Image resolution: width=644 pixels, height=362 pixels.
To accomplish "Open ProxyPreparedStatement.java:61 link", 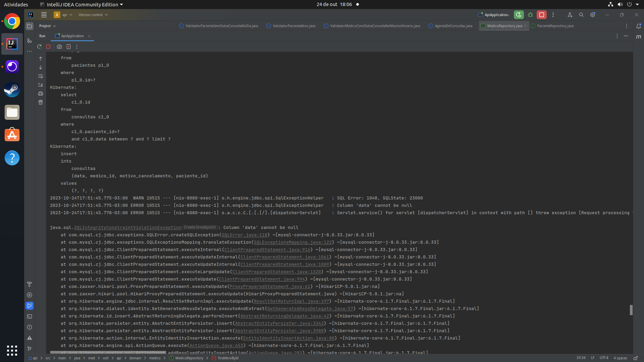I will point(270,287).
